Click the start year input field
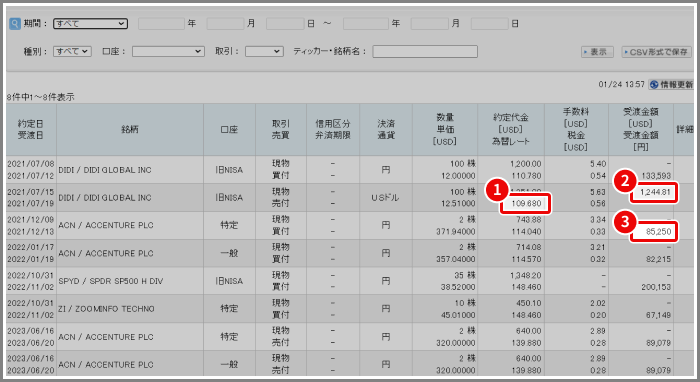Image resolution: width=700 pixels, height=382 pixels. 161,24
